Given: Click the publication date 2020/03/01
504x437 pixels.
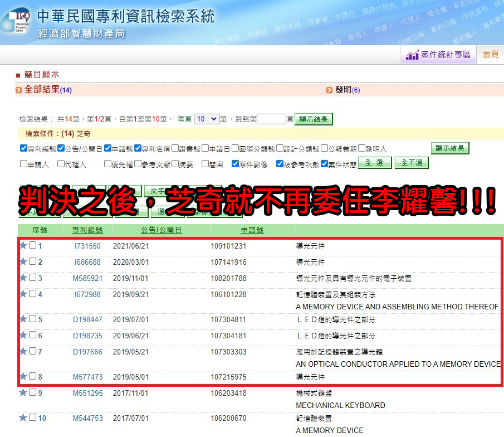Looking at the screenshot, I should click(131, 263).
